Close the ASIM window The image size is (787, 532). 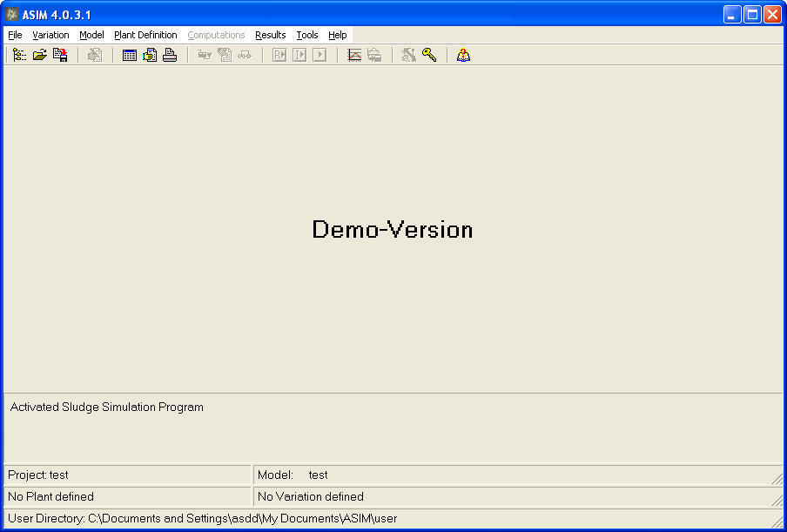pyautogui.click(x=772, y=15)
